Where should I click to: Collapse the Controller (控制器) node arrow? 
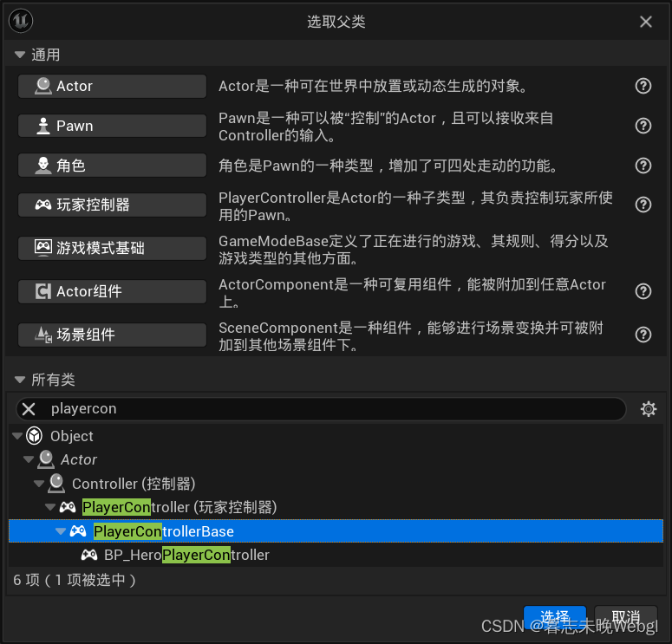(39, 484)
